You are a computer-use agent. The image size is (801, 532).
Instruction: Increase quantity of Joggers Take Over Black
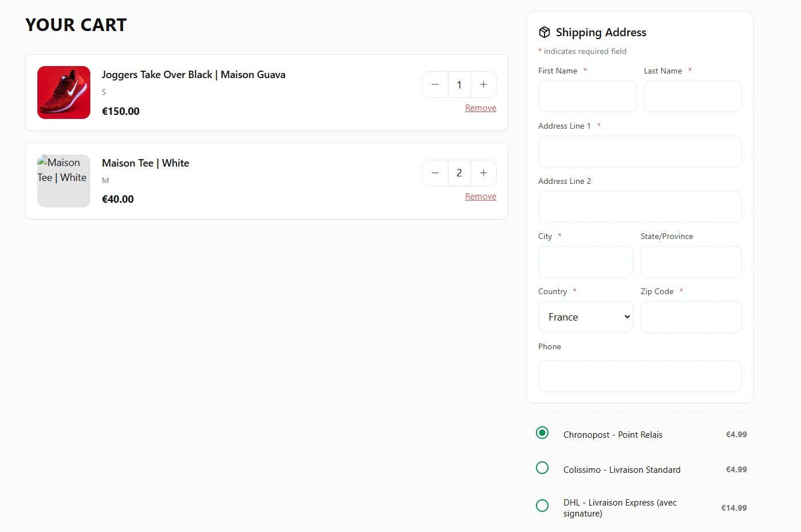click(484, 84)
